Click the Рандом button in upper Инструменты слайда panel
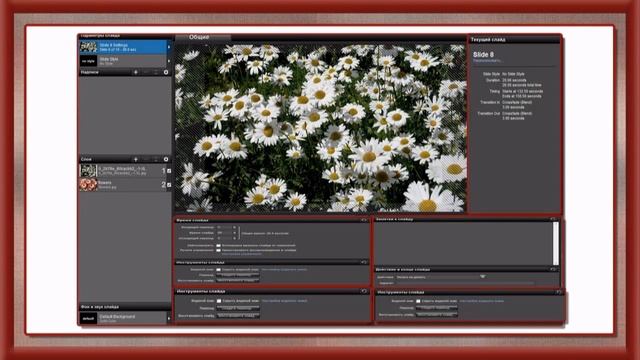The height and width of the screenshot is (360, 640). 238,275
